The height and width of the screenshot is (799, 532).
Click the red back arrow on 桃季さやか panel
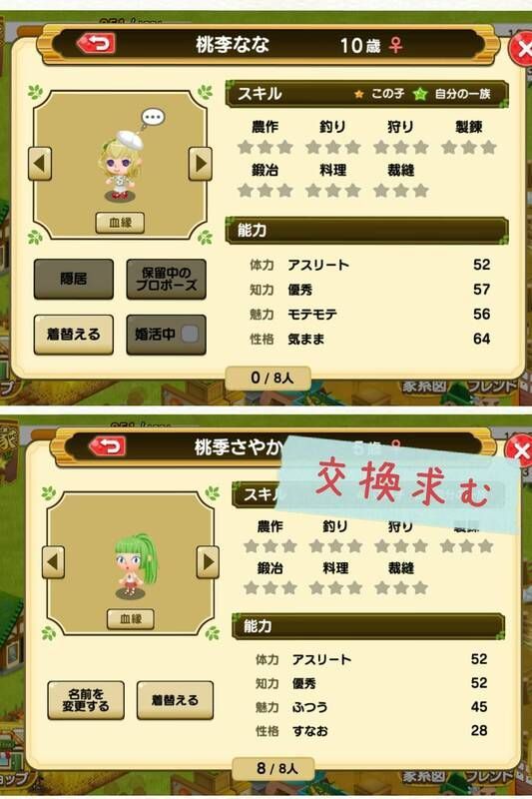108,446
